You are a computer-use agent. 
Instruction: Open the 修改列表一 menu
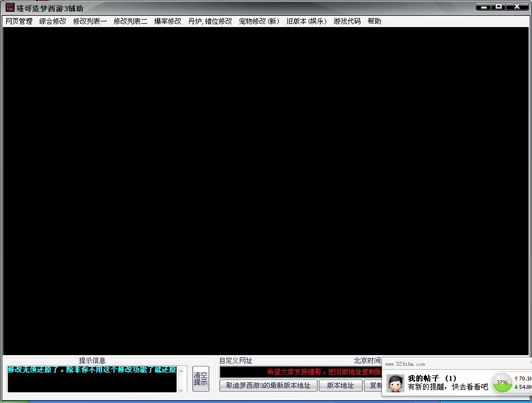pos(90,21)
